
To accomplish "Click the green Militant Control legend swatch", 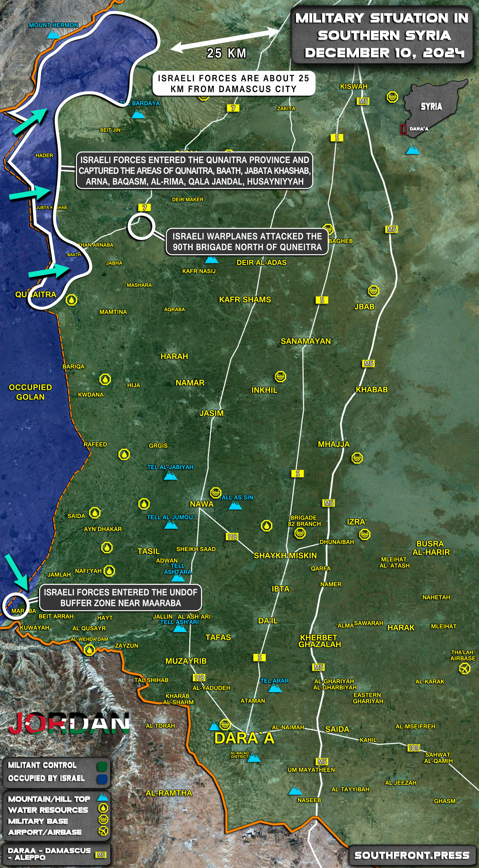I will point(102,767).
